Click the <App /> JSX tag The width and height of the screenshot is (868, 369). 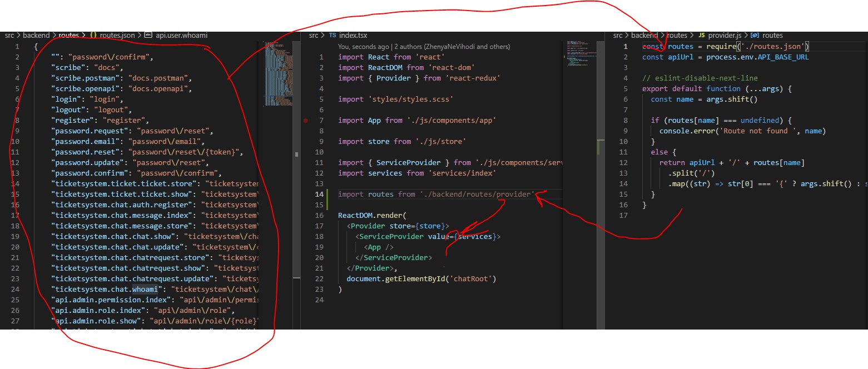[x=379, y=247]
